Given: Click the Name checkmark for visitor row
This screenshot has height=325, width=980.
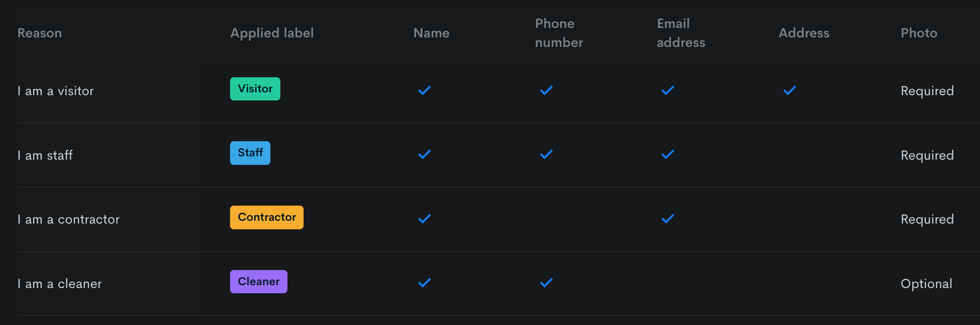Looking at the screenshot, I should [x=425, y=90].
